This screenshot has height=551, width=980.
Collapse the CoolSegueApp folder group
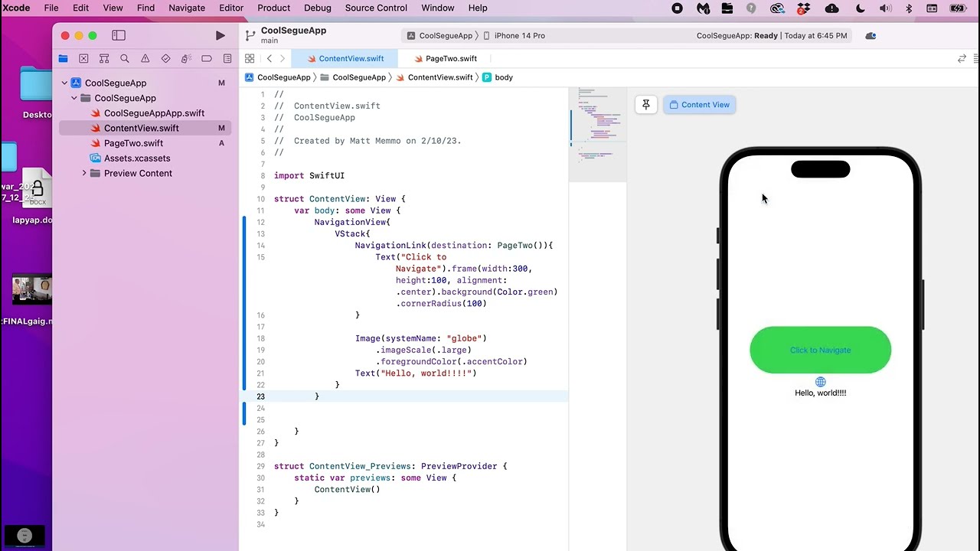pyautogui.click(x=74, y=98)
